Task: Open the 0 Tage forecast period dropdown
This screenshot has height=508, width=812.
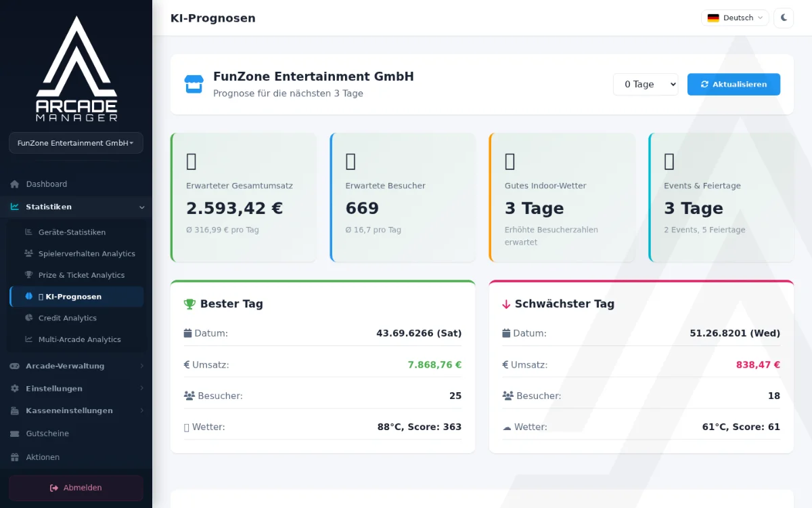Action: [646, 85]
